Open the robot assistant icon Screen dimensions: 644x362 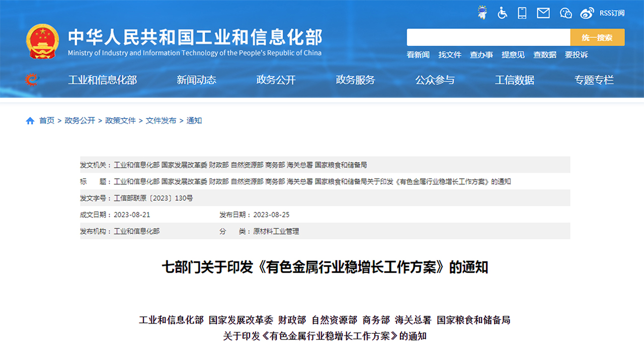482,13
